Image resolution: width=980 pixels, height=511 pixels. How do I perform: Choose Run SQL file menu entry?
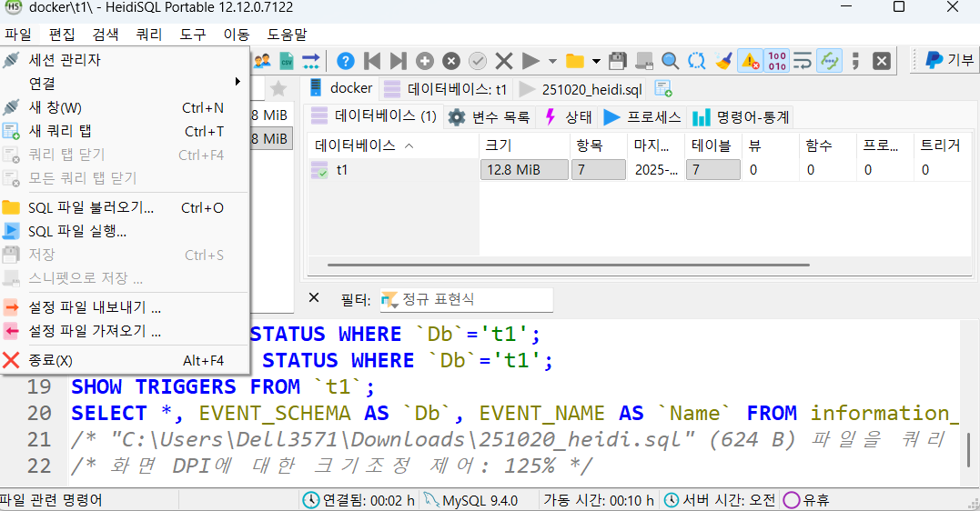pos(125,232)
